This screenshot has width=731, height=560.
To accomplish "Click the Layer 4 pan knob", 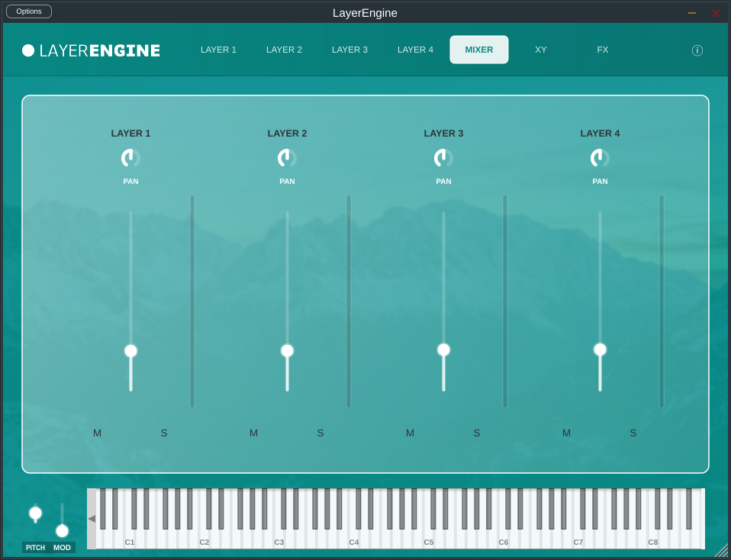I will (x=600, y=158).
